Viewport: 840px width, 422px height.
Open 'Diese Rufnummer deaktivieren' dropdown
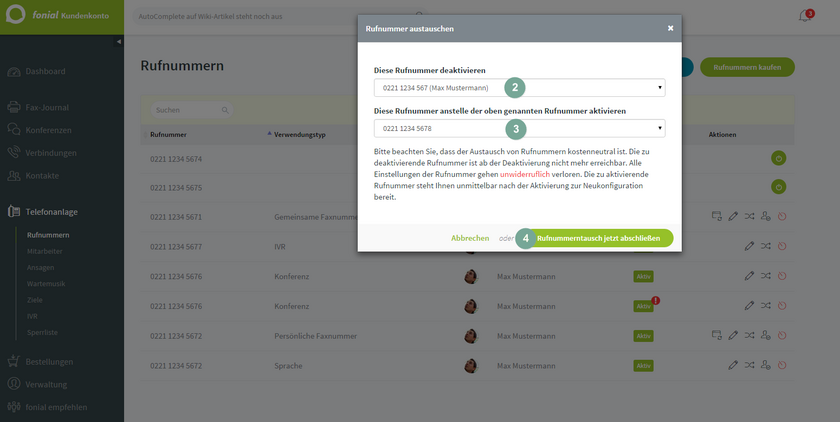click(520, 88)
